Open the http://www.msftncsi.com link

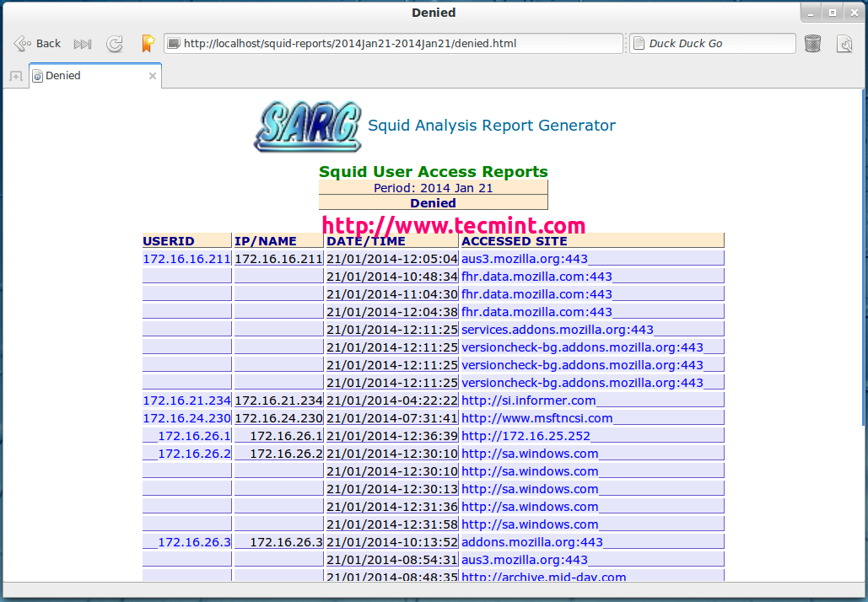point(537,417)
